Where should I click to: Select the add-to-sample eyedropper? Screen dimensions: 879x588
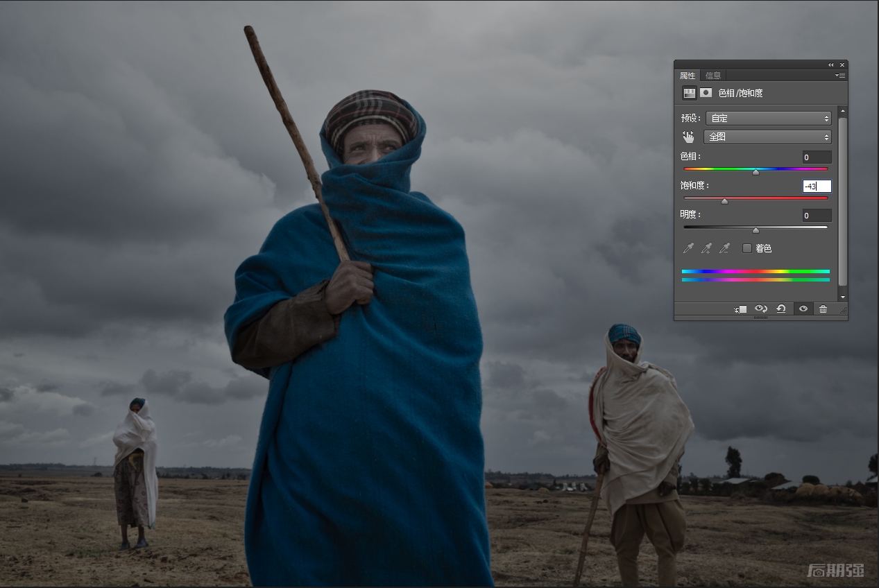pyautogui.click(x=706, y=248)
